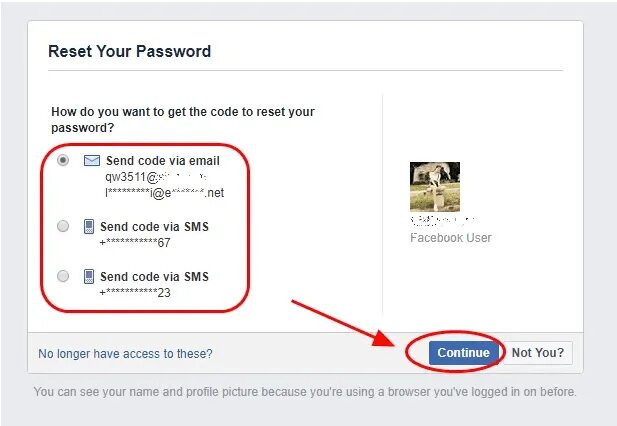
Task: Click the Reset Your Password heading
Action: pyautogui.click(x=129, y=52)
